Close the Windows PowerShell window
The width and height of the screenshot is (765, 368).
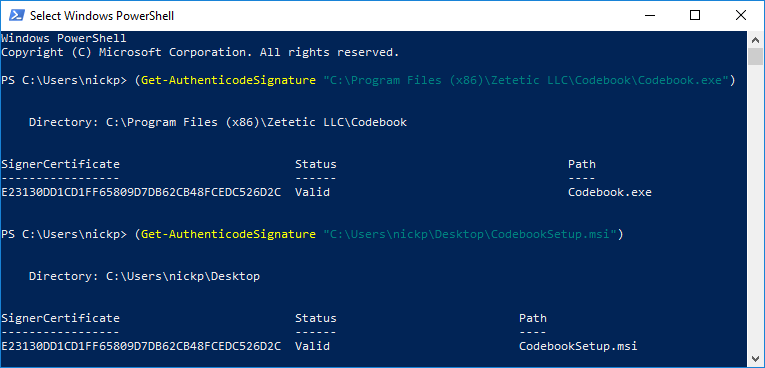pos(741,16)
